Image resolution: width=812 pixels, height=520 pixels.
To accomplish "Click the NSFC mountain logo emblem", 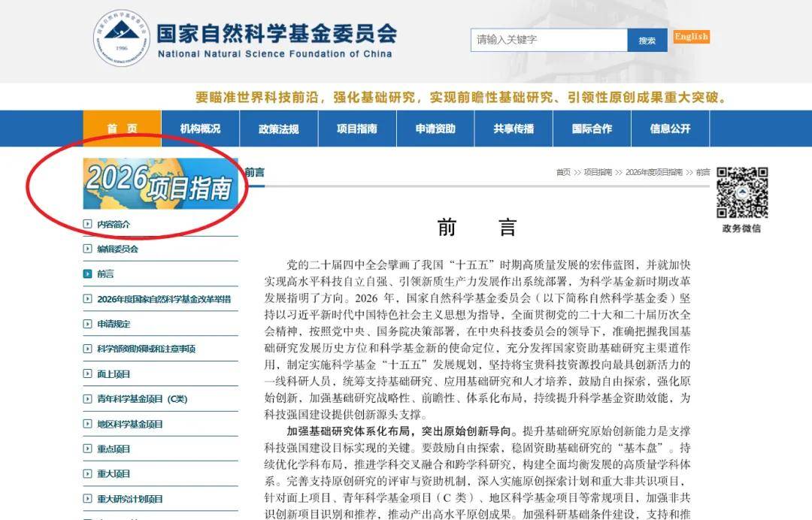I will tap(122, 38).
